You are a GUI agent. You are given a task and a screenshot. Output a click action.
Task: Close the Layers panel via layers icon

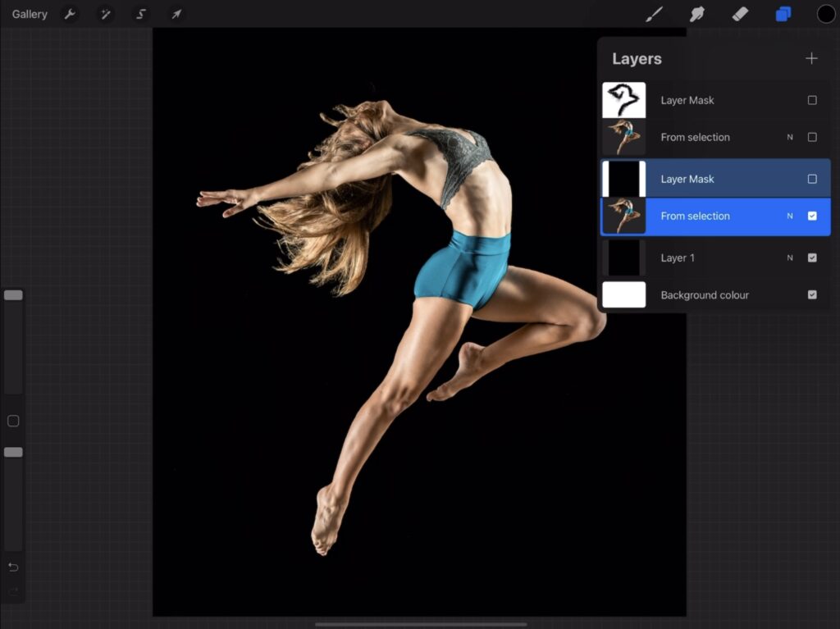(783, 14)
